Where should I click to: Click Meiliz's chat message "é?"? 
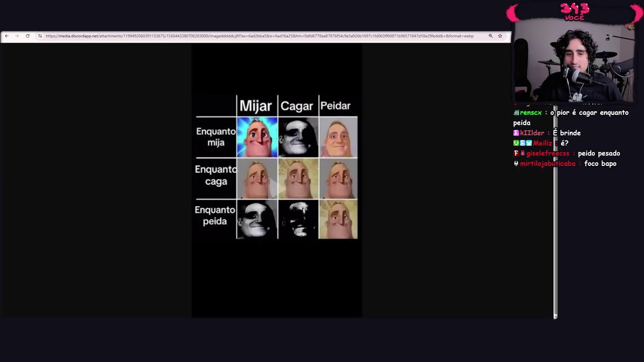tap(565, 143)
